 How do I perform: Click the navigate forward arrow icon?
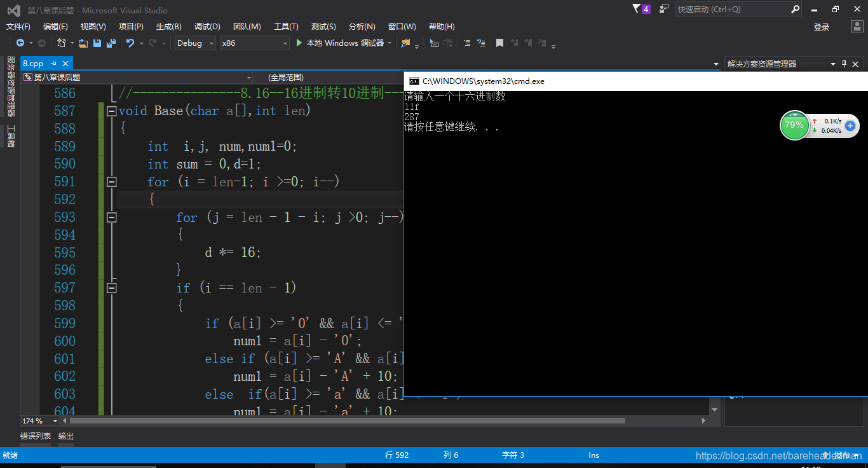pyautogui.click(x=42, y=43)
